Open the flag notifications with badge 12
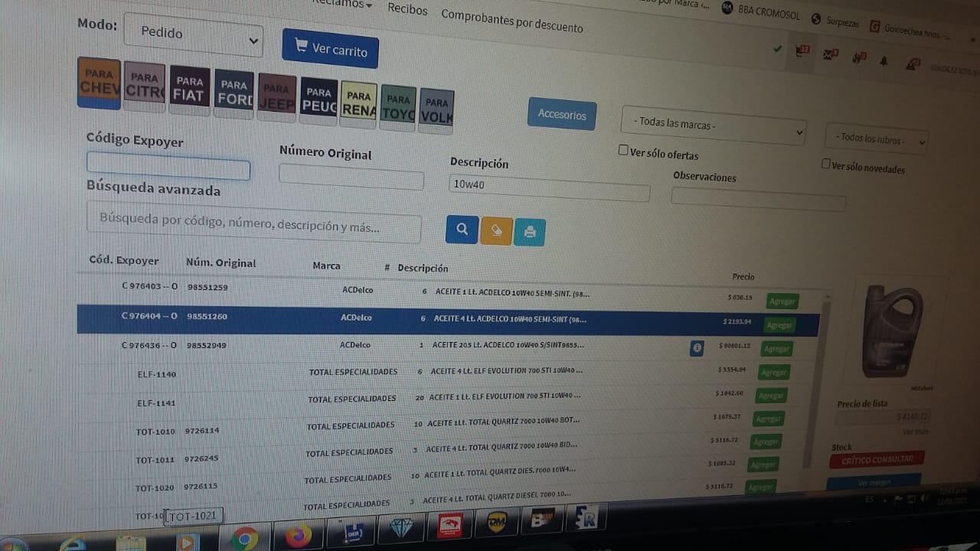Viewport: 980px width, 551px height. point(802,52)
